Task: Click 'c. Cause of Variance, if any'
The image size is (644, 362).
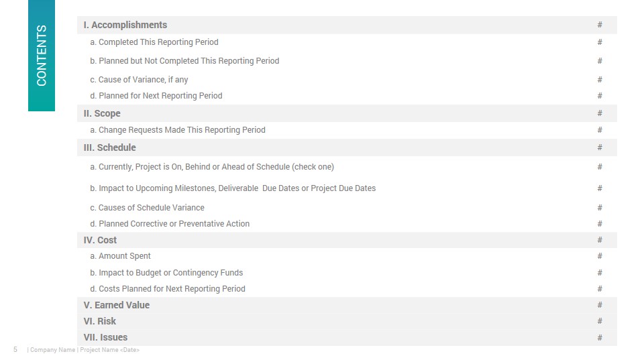Action: pyautogui.click(x=139, y=80)
